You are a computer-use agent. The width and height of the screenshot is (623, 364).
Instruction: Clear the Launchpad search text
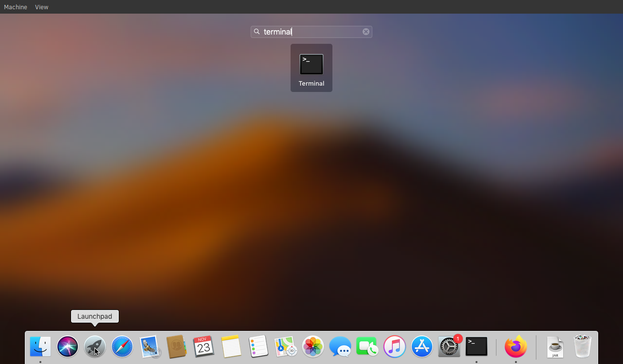366,32
